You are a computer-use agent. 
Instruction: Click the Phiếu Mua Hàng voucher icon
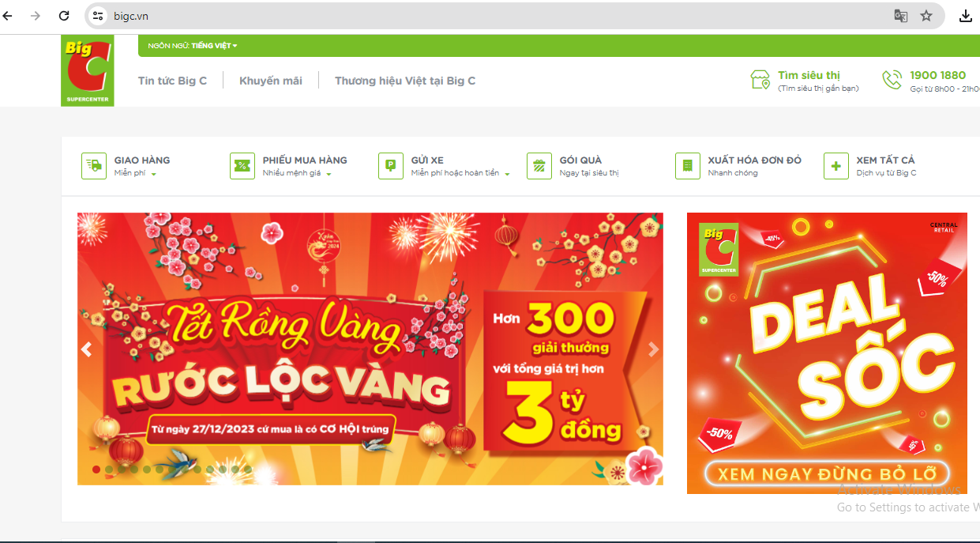click(242, 166)
